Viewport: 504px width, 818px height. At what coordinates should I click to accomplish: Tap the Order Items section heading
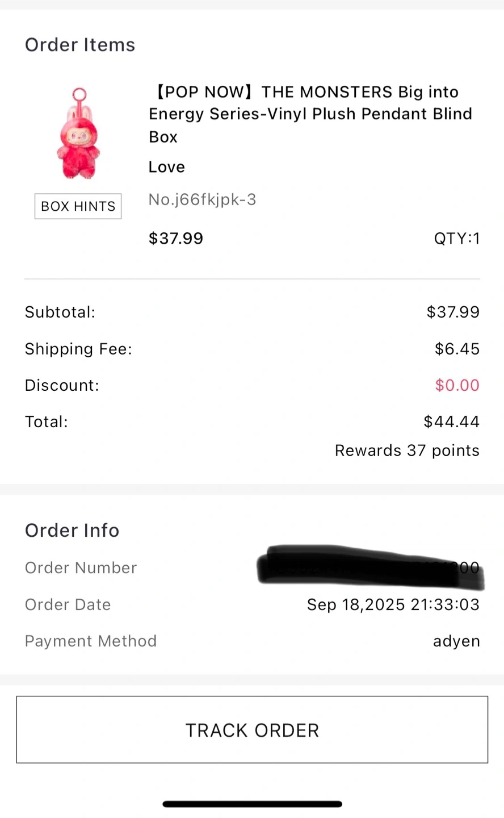click(80, 45)
